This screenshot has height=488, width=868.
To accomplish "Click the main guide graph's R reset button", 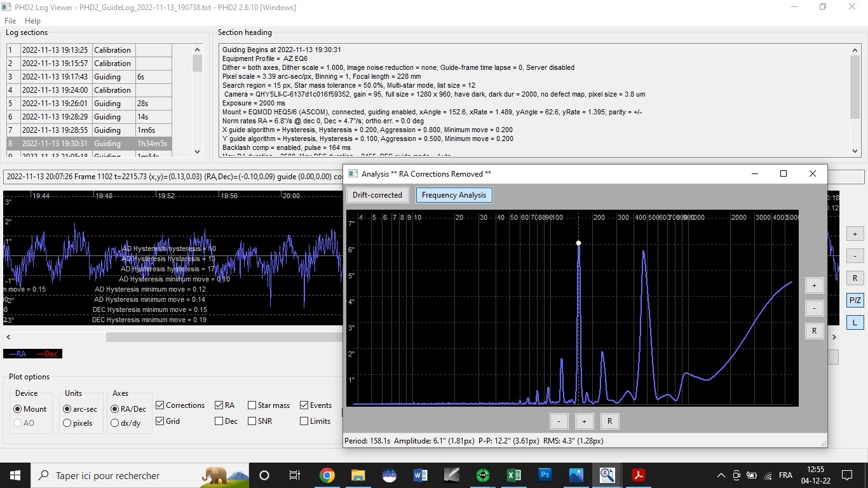I will pyautogui.click(x=855, y=278).
